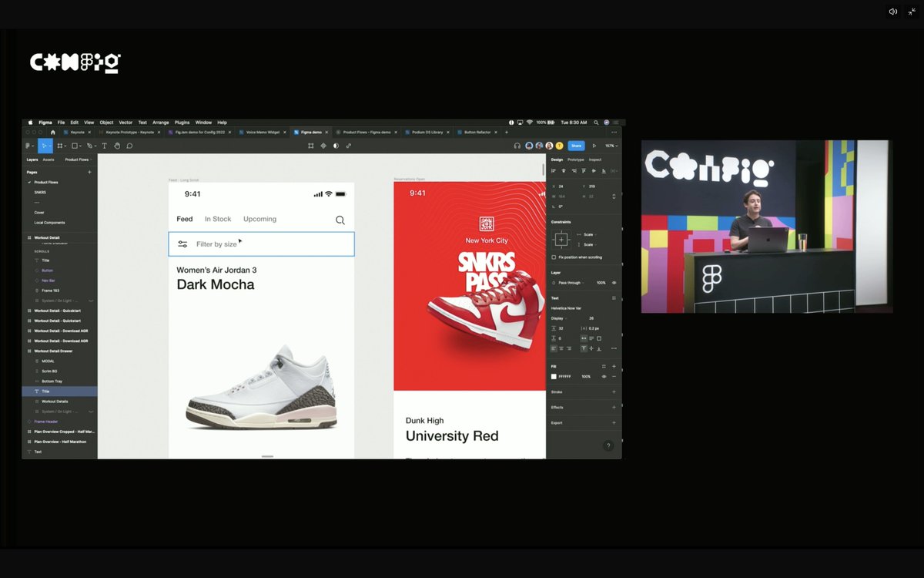The image size is (924, 578).
Task: Open the FigJam demo for Config 2022 tab
Action: point(200,133)
